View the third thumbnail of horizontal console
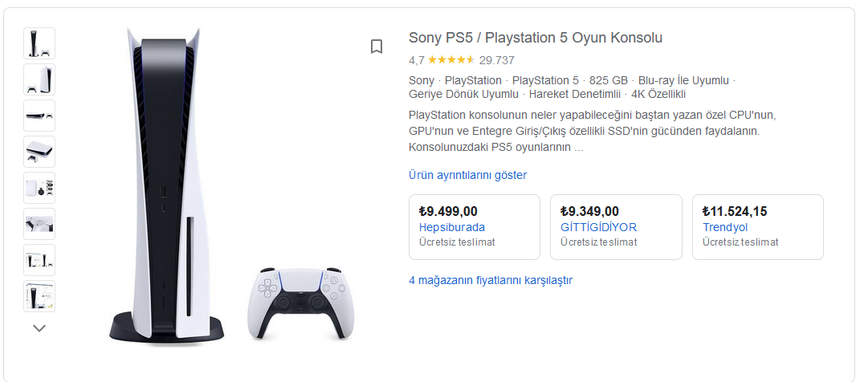The image size is (868, 382). [x=39, y=116]
